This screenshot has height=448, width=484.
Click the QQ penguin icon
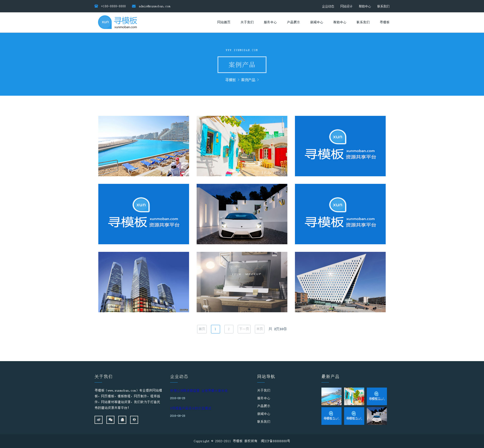[122, 420]
